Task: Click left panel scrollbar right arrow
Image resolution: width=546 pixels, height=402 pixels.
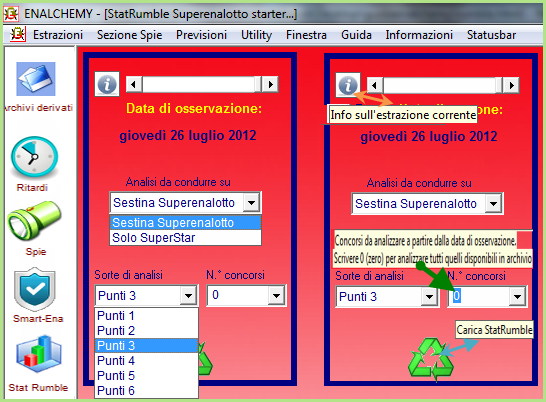Action: (271, 84)
